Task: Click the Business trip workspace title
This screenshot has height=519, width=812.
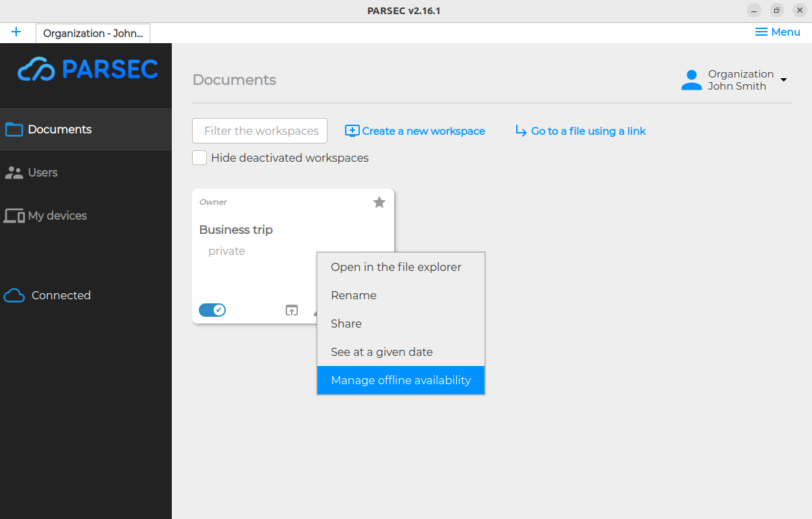Action: tap(236, 230)
